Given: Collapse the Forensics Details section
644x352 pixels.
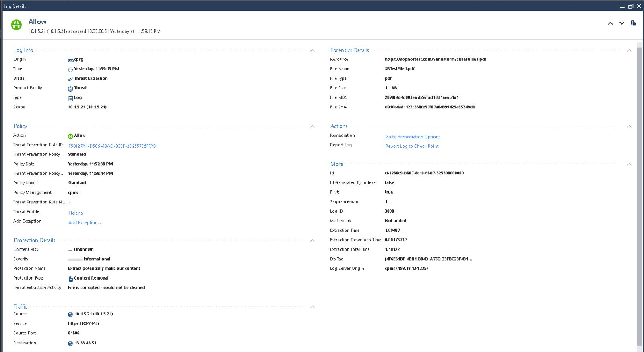Looking at the screenshot, I should (x=629, y=50).
